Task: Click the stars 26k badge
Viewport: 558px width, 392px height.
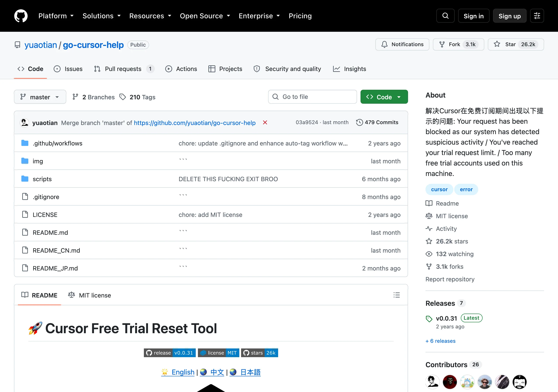Action: [x=260, y=353]
